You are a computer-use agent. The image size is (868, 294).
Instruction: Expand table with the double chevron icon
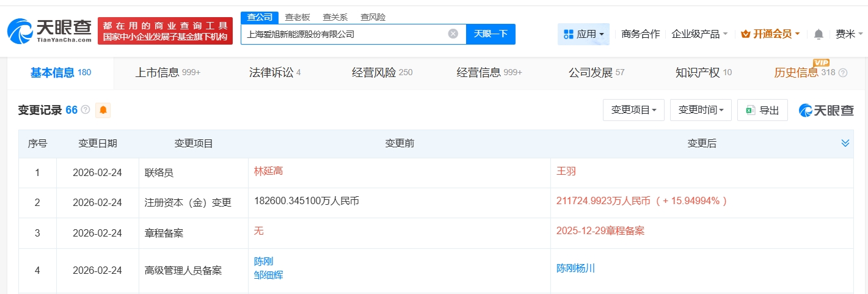coord(845,144)
